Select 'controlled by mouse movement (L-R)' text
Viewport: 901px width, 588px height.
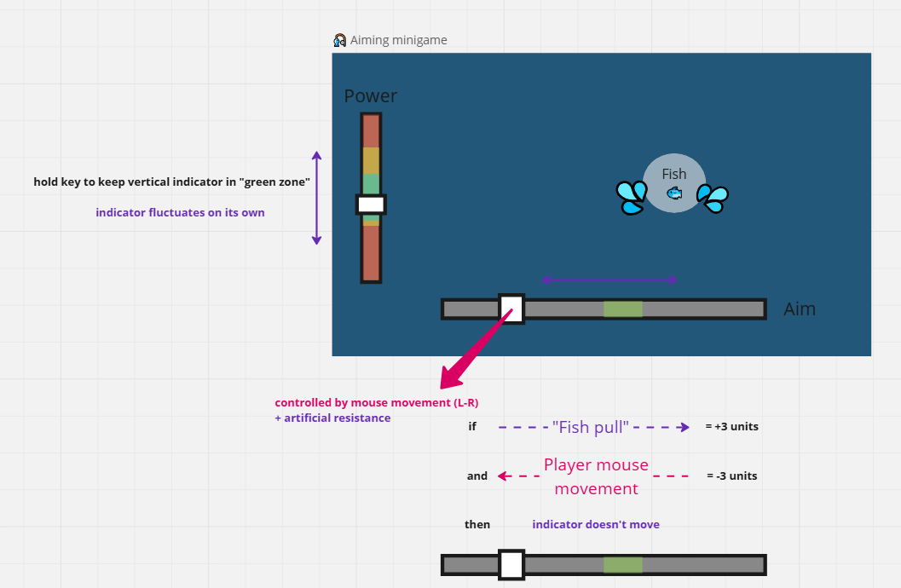(x=377, y=402)
